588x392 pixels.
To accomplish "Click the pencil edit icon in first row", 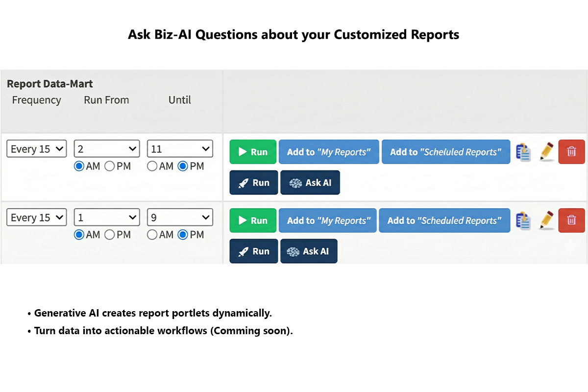I will pyautogui.click(x=547, y=152).
